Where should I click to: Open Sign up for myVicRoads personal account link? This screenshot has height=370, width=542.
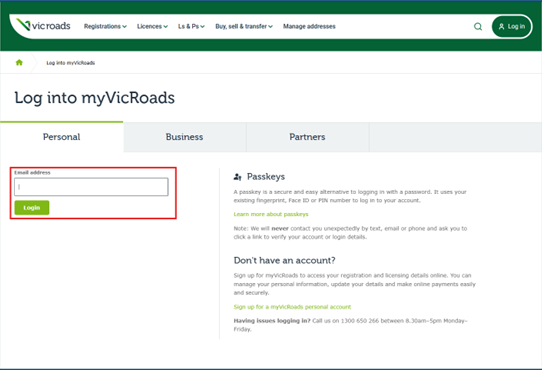point(292,307)
